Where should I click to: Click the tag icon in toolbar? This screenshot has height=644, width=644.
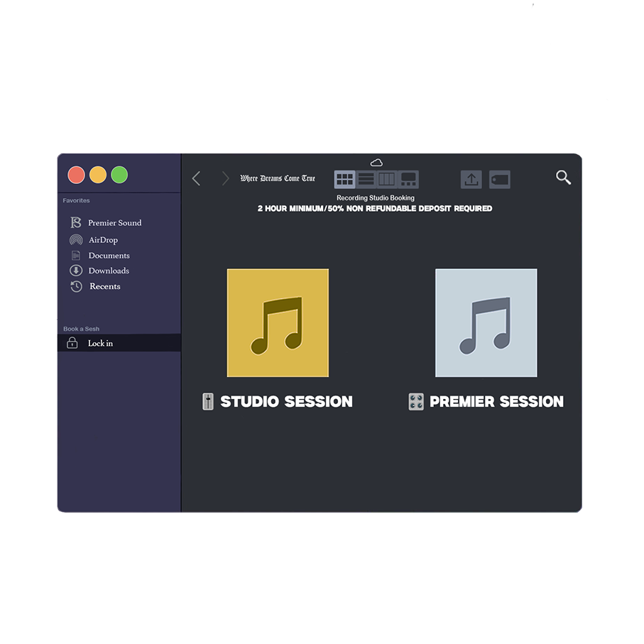[500, 180]
